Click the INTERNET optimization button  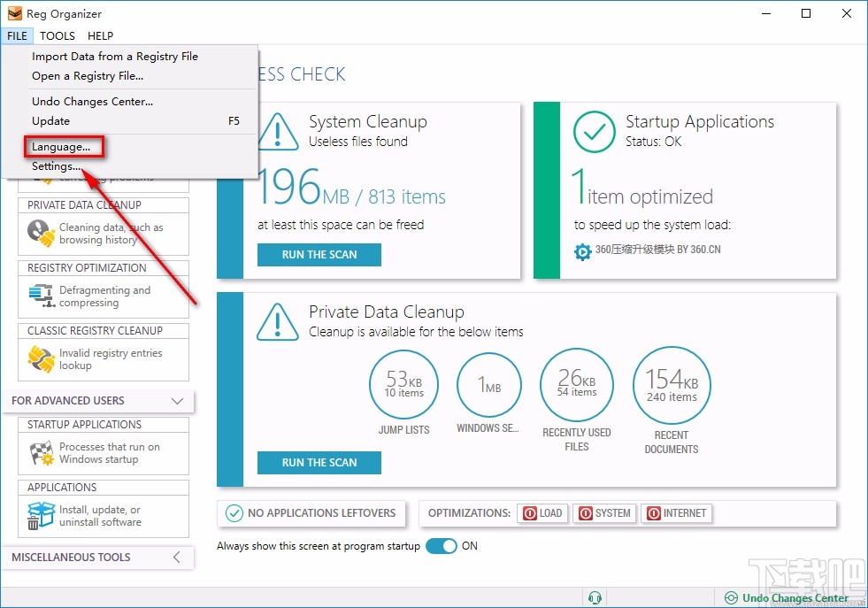click(676, 513)
